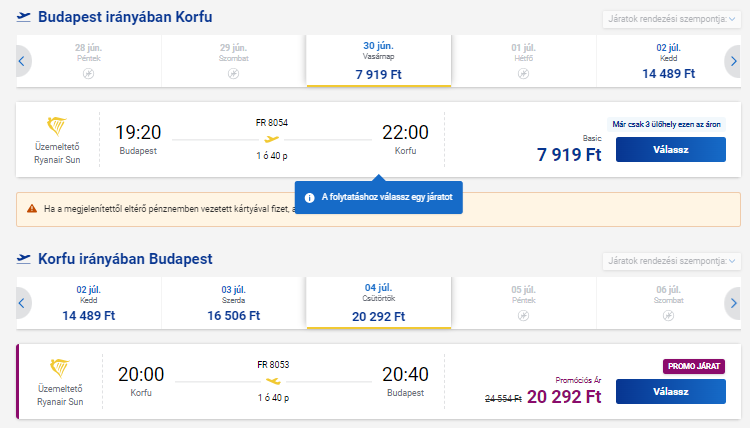
Task: Choose the 7 919 Ft Budapest–Korfu flight
Action: (x=671, y=150)
